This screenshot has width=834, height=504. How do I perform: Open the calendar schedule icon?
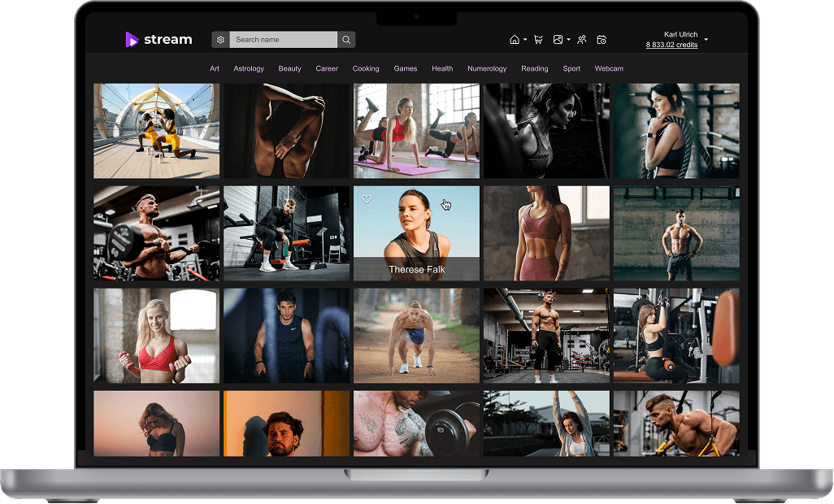click(602, 40)
